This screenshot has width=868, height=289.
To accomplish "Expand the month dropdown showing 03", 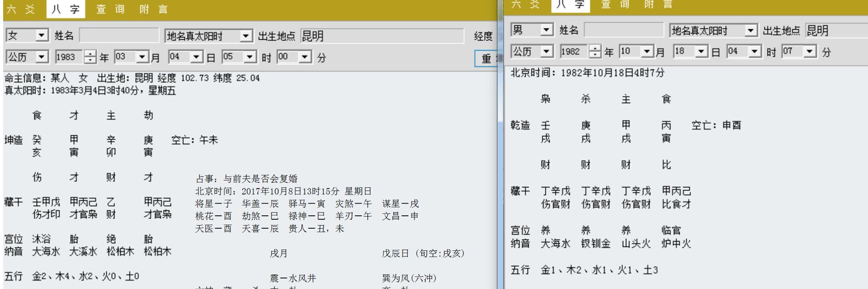I will (x=142, y=57).
